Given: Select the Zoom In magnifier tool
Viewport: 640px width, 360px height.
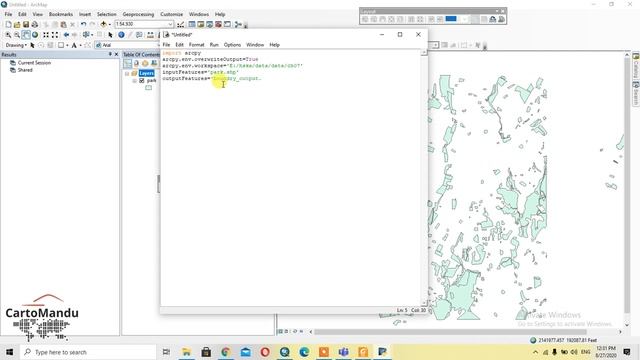Looking at the screenshot, I should 8,35.
